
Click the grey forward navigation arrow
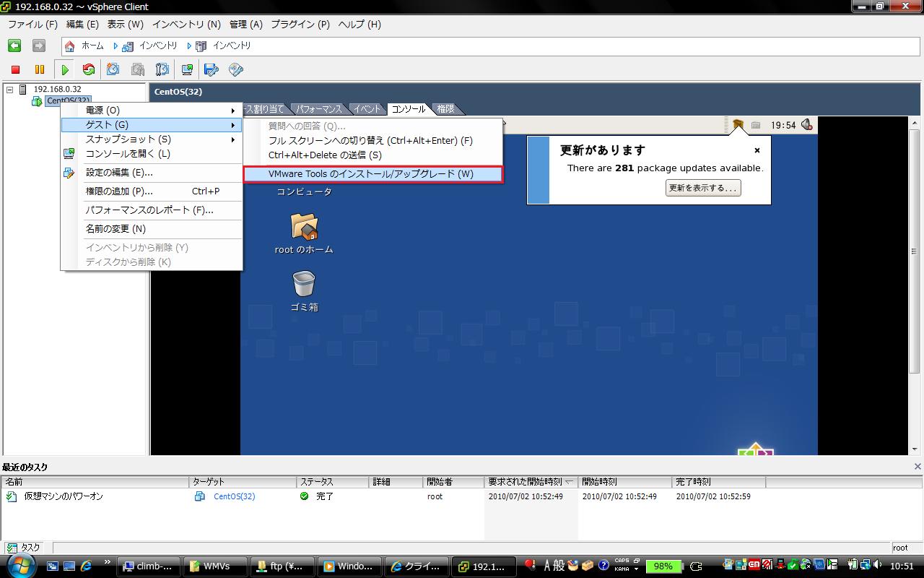point(39,46)
